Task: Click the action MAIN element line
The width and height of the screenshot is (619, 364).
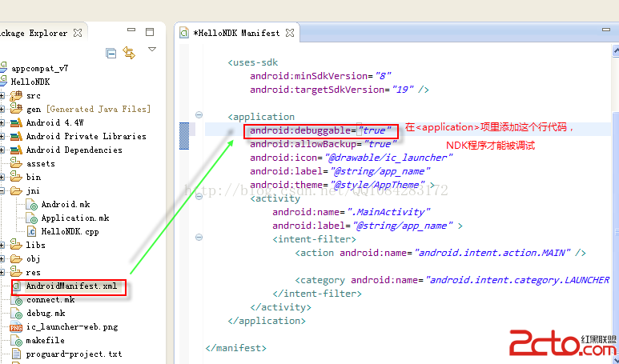Action: tap(440, 253)
